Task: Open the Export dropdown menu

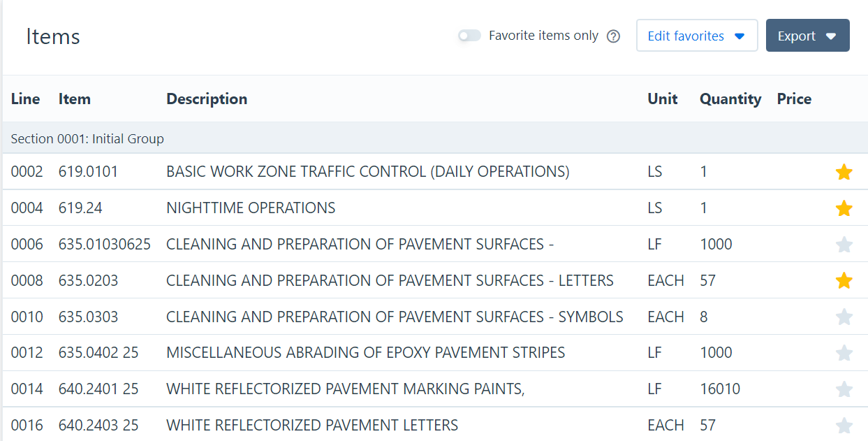Action: [x=807, y=36]
